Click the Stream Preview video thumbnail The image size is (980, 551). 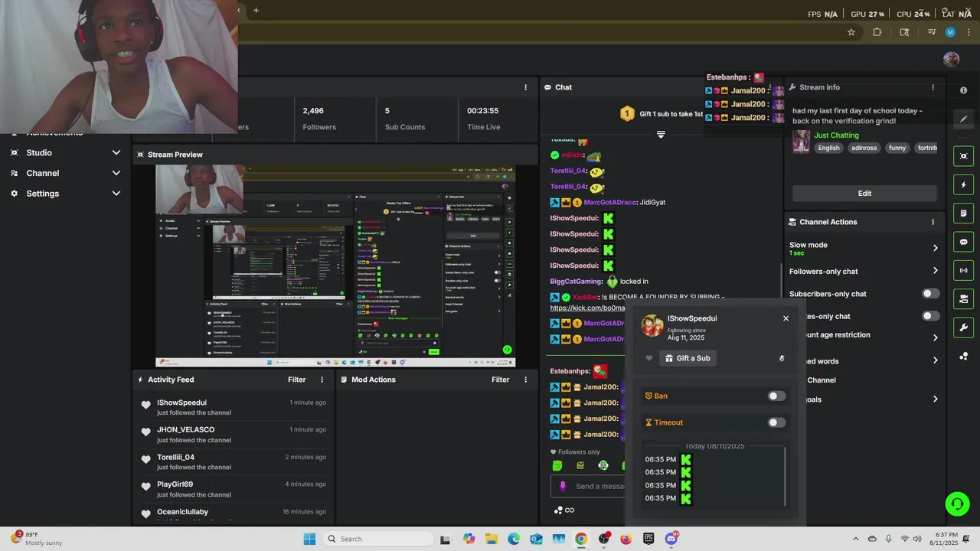point(335,266)
